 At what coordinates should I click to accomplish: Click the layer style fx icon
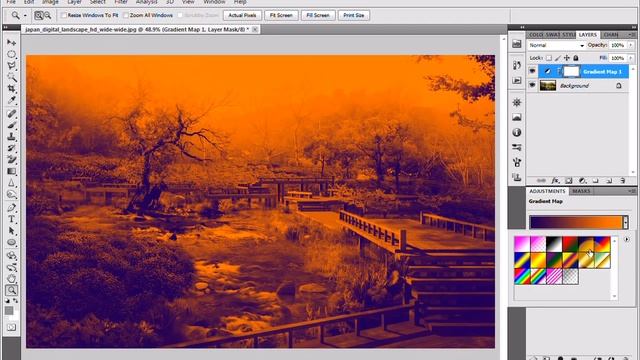[x=555, y=180]
